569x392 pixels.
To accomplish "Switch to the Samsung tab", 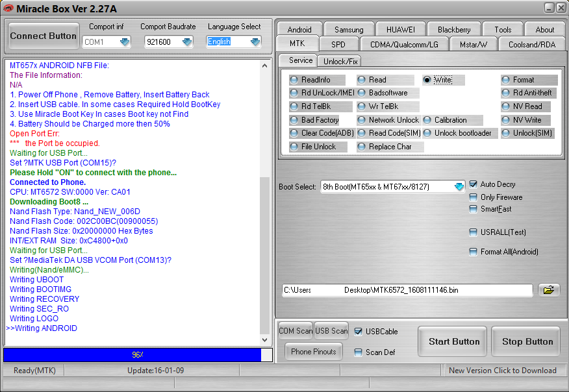I will 349,29.
